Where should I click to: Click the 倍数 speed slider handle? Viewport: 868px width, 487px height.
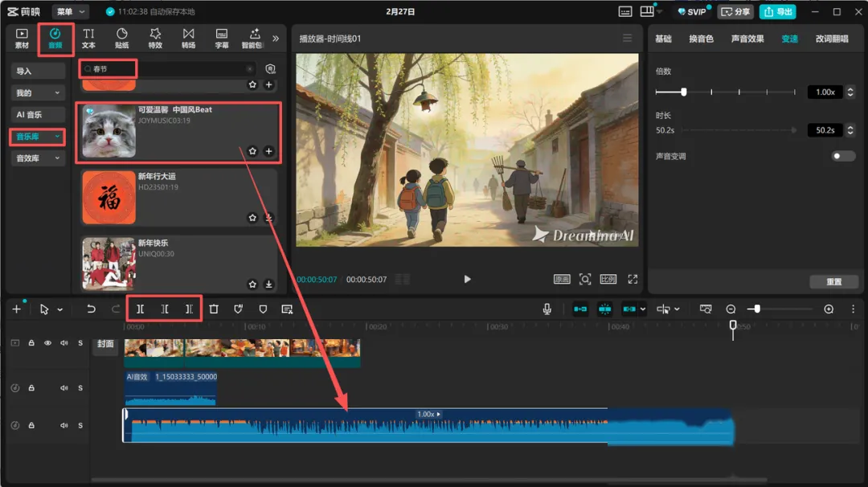(x=684, y=92)
